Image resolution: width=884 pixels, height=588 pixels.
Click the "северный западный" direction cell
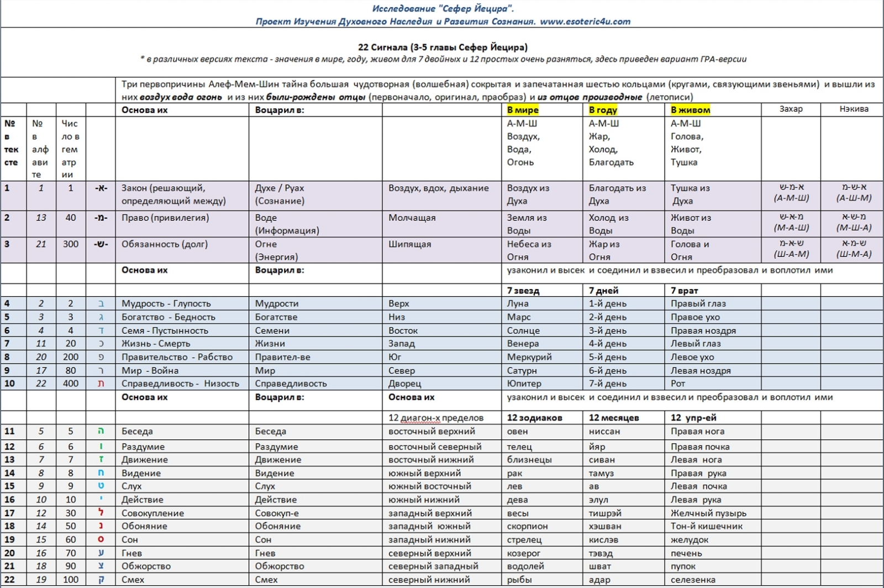[433, 566]
